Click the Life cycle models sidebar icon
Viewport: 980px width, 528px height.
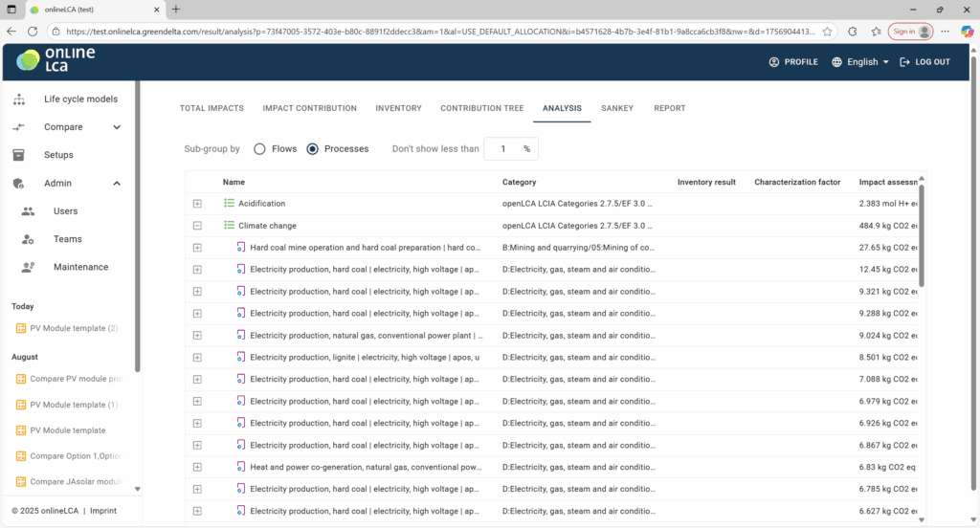[19, 99]
